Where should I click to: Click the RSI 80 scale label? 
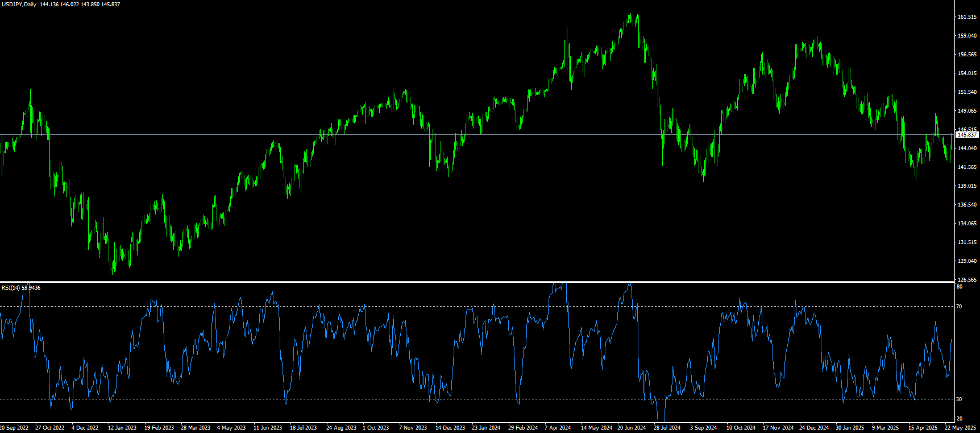(x=959, y=287)
